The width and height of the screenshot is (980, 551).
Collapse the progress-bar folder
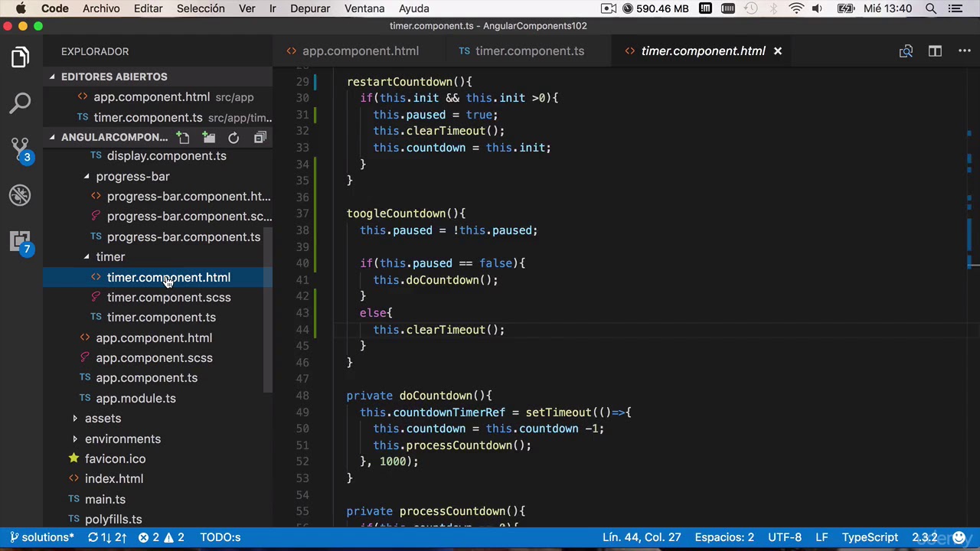coord(132,176)
